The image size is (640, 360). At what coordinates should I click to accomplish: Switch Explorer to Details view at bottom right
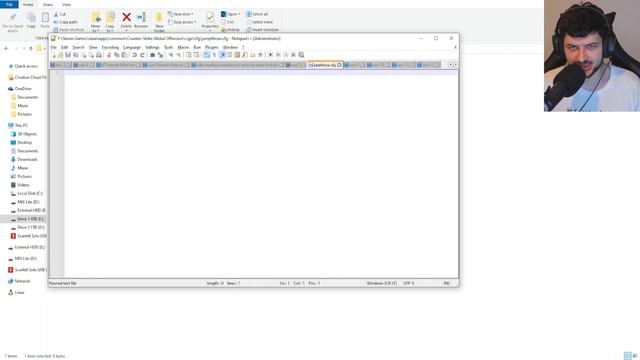pos(627,356)
